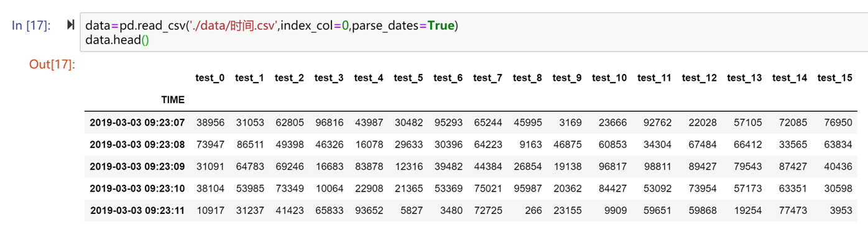
Task: Click the data.head() line in the cell
Action: tap(118, 40)
